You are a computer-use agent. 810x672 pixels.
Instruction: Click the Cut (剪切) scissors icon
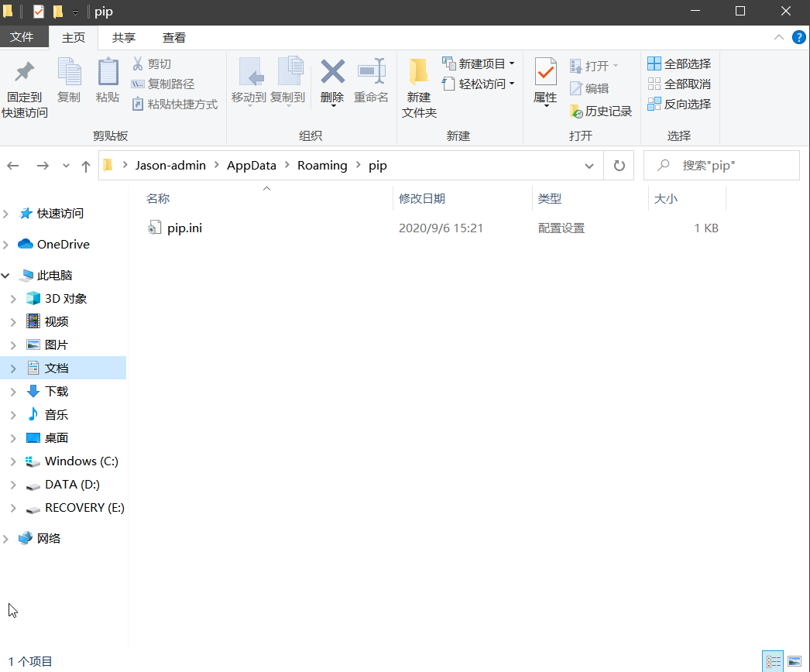click(137, 63)
